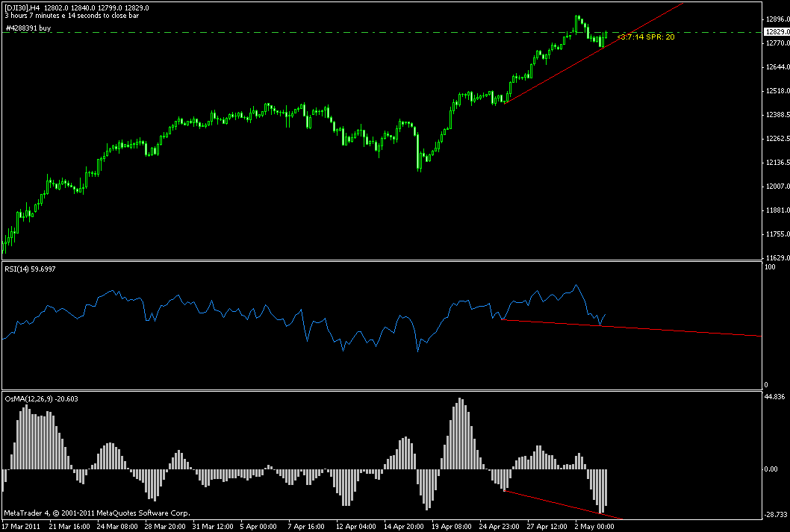The height and width of the screenshot is (532, 790).
Task: Click the OsMA scale maximum 44.836
Action: [775, 397]
